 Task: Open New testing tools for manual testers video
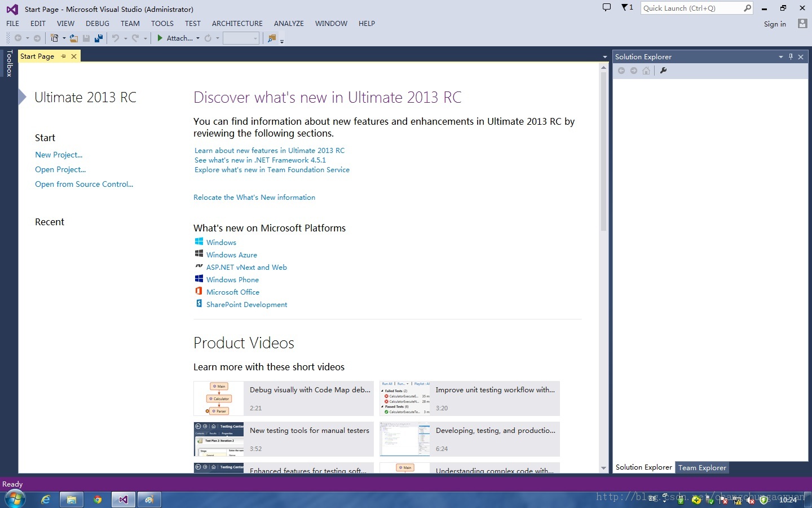[x=284, y=439]
